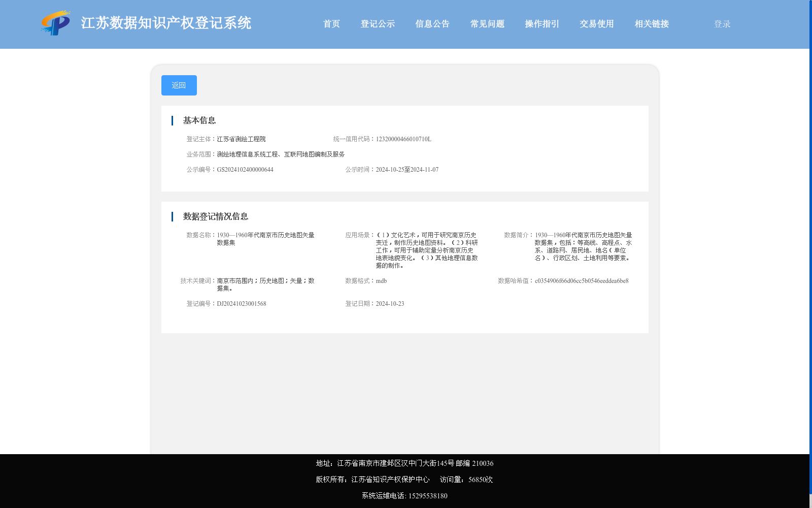The image size is (812, 508).
Task: Click the 数据登记情况信息 section heading
Action: tap(216, 216)
